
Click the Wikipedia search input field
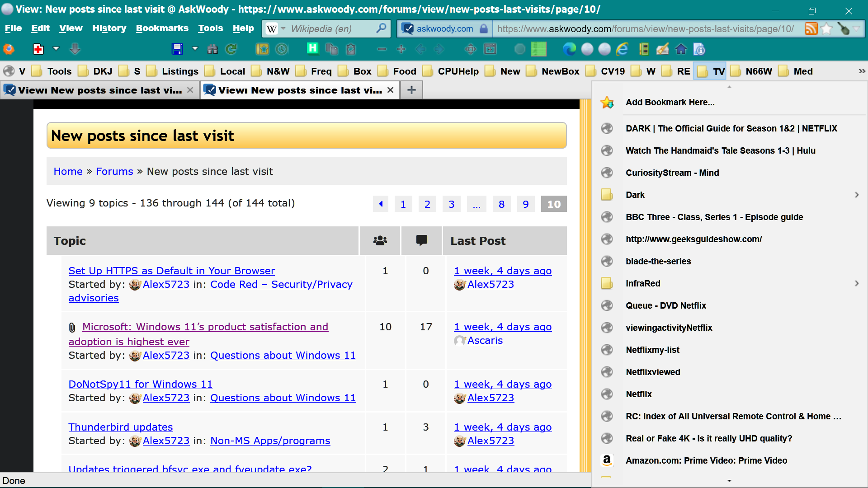[x=330, y=29]
